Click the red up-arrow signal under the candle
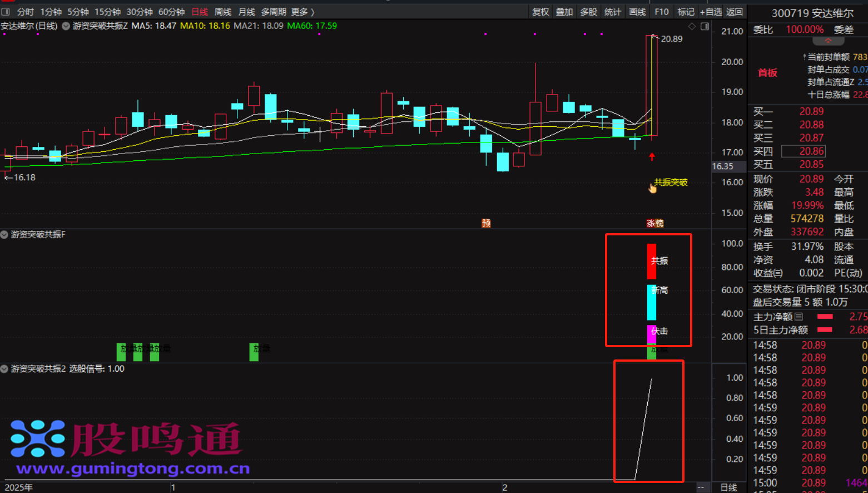This screenshot has height=493, width=868. point(652,157)
